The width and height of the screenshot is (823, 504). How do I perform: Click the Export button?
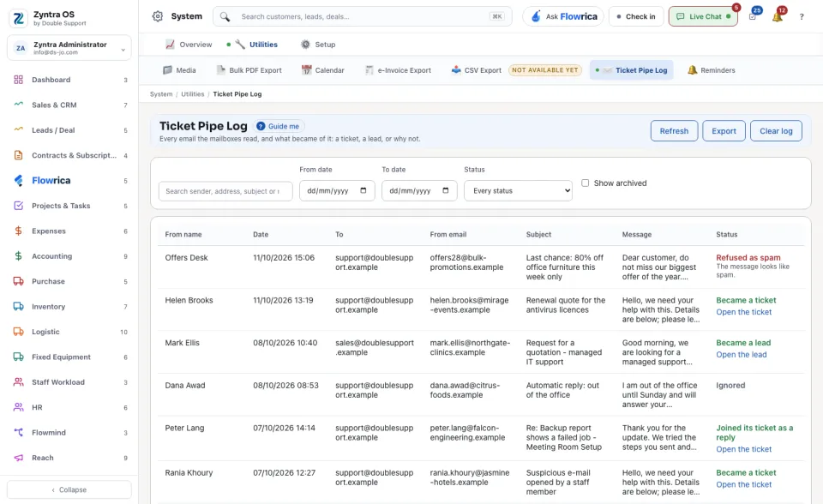(724, 131)
